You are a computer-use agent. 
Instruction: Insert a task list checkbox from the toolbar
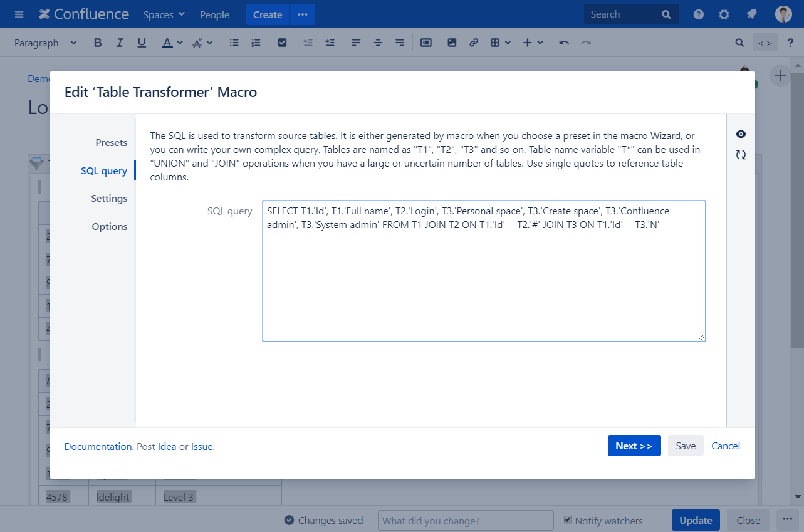coord(282,43)
